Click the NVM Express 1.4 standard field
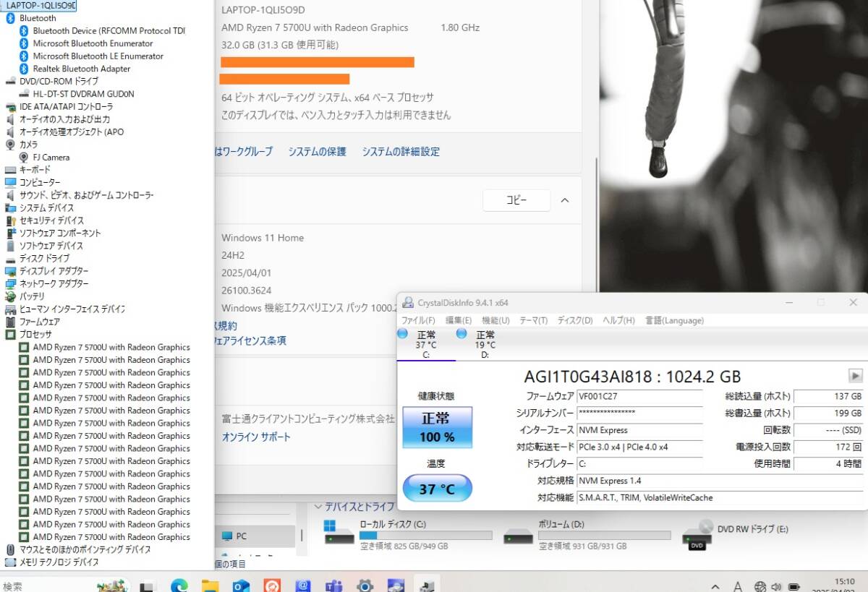 (x=718, y=481)
